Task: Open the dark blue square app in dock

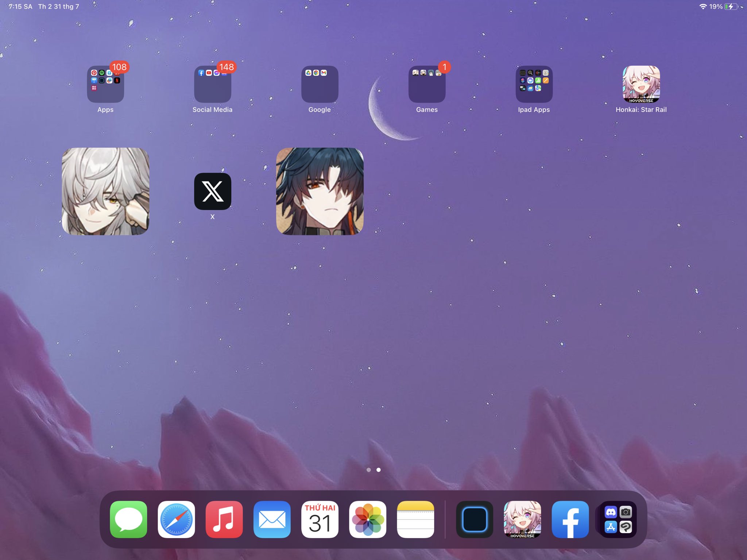Action: pyautogui.click(x=474, y=519)
